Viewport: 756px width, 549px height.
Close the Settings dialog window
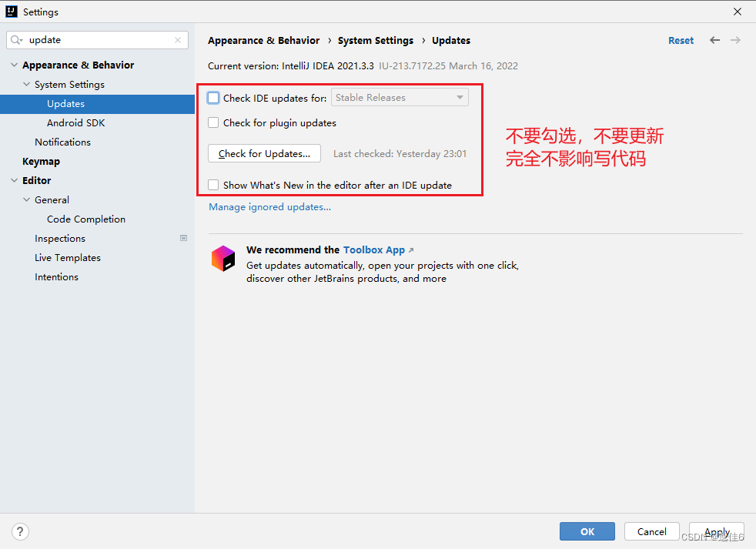[738, 12]
